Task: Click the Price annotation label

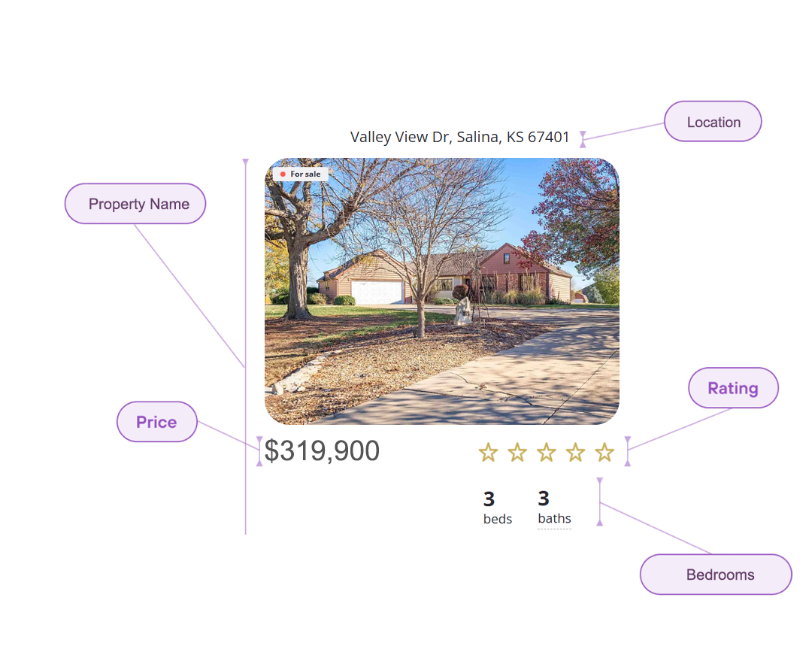Action: (156, 422)
